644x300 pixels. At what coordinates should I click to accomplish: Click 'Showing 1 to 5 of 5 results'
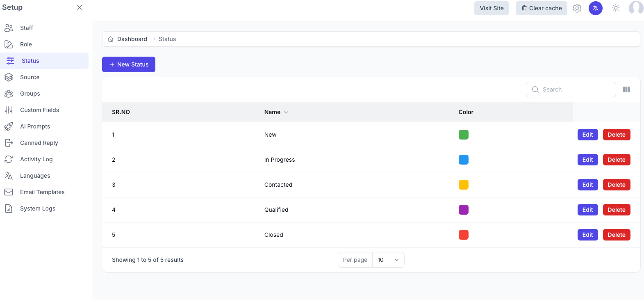point(148,260)
